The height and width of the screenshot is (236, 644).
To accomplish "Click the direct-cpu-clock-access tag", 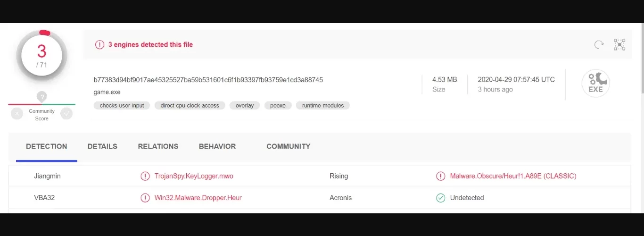I will tap(190, 106).
